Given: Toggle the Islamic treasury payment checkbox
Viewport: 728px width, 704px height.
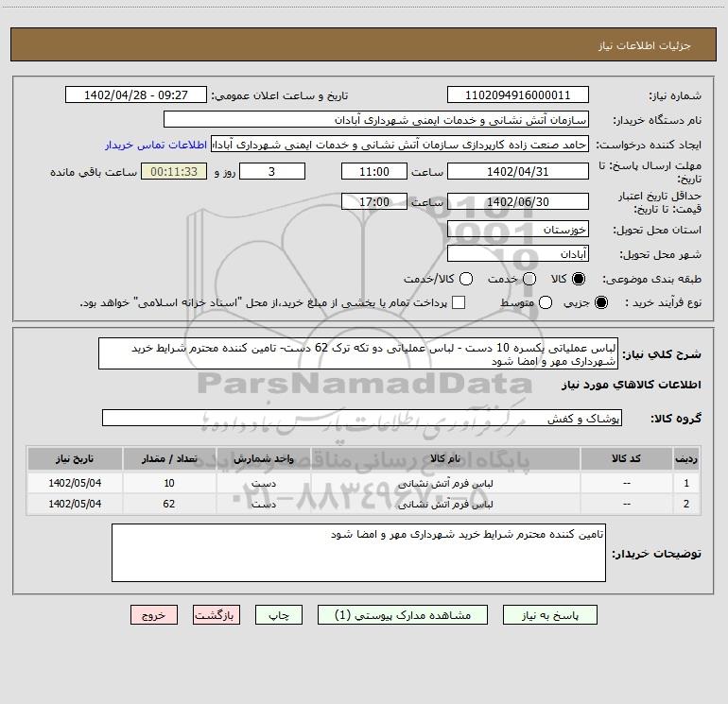Looking at the screenshot, I should pos(459,302).
